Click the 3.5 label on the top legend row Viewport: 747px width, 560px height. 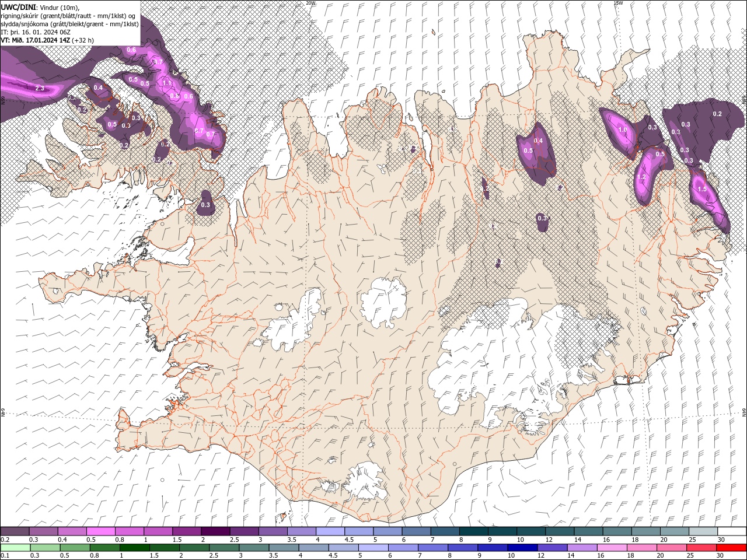point(292,540)
